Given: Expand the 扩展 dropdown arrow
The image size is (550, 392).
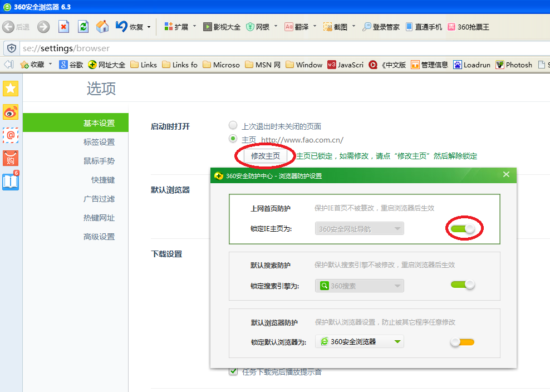Looking at the screenshot, I should tap(195, 26).
